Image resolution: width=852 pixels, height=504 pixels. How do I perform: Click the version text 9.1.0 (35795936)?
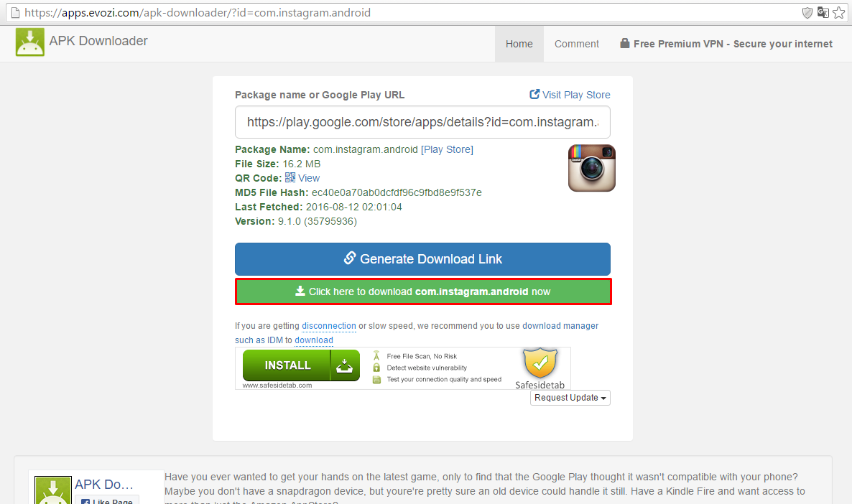pyautogui.click(x=318, y=222)
